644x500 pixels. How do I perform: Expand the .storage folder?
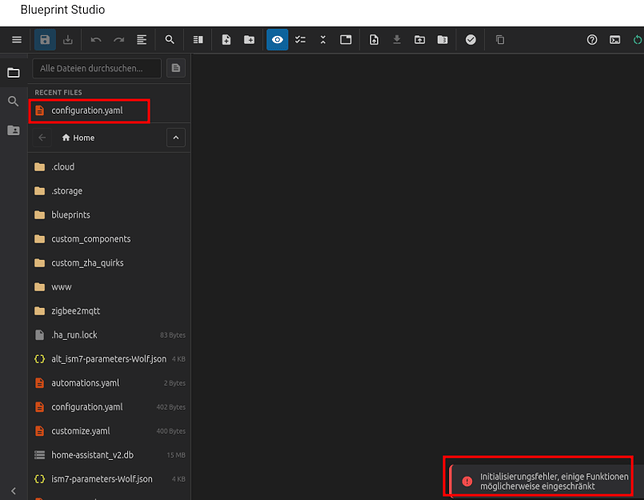[x=109, y=191]
